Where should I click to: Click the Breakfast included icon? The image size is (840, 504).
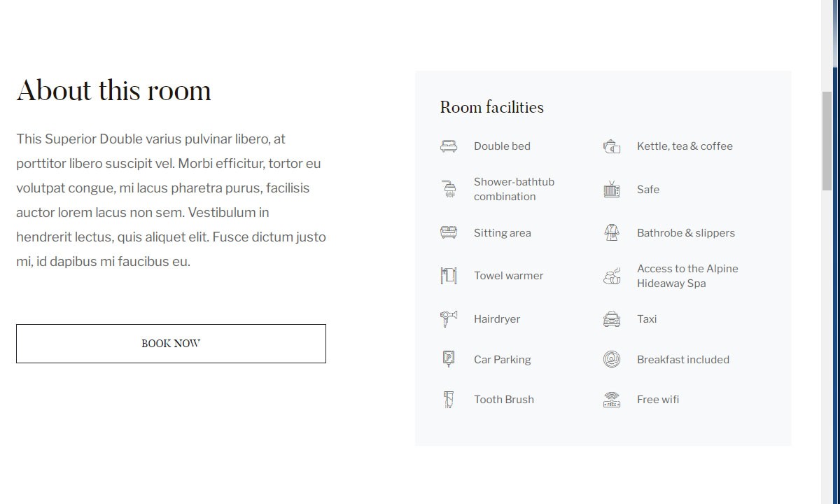pos(612,360)
